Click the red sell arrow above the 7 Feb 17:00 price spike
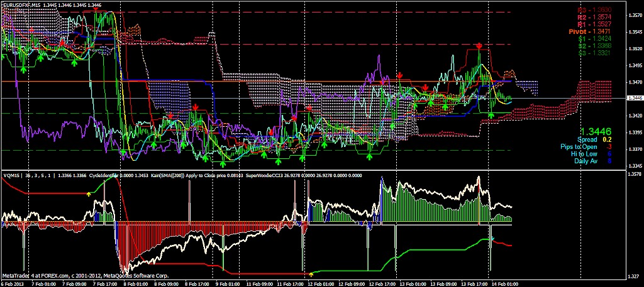Viewport: 644px width, 287px height. tap(96, 9)
